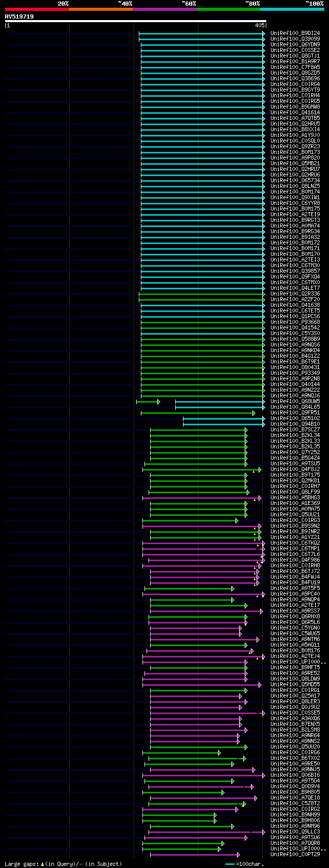The image size is (329, 868).
Task: Select the UniRef100_B9RGT3 label
Action: [x=295, y=220]
